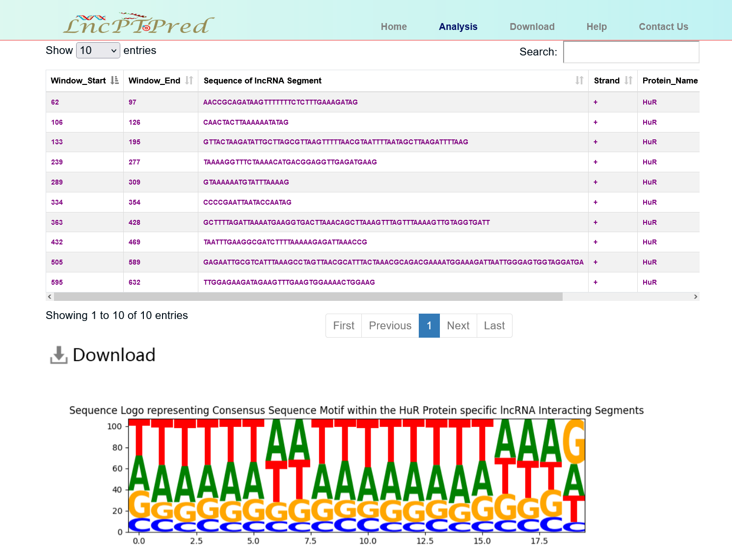732x560 pixels.
Task: Click sequence starting TAAAAGGTTTCTAAAAC
Action: (290, 162)
